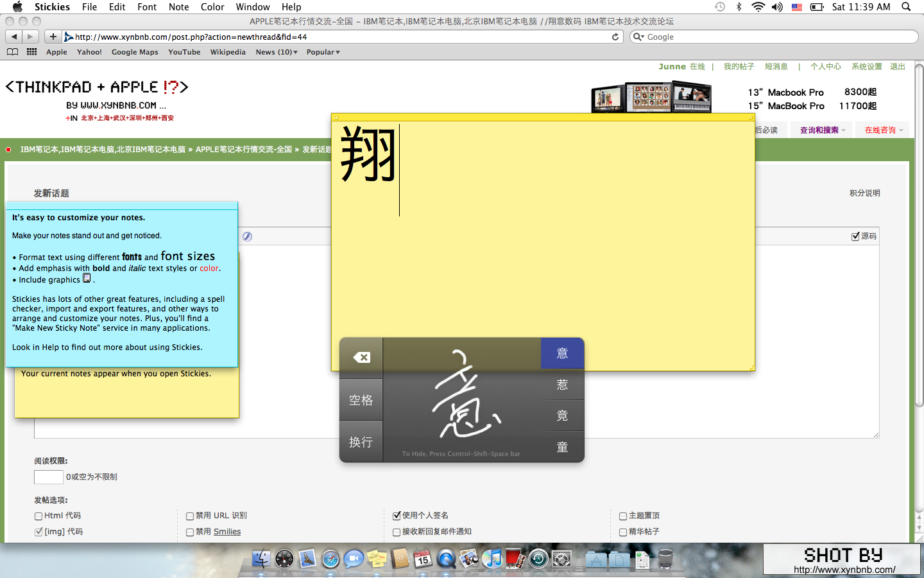924x578 pixels.
Task: Click the Stickies icon in the Dock
Action: [377, 559]
